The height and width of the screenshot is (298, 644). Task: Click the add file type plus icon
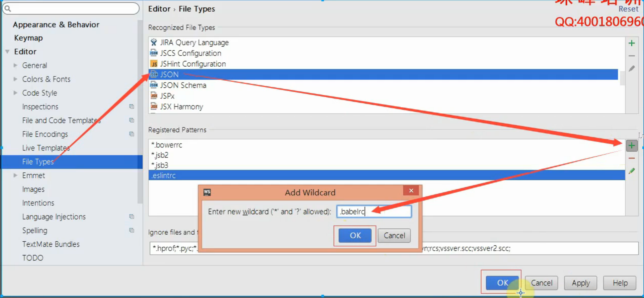[x=632, y=43]
